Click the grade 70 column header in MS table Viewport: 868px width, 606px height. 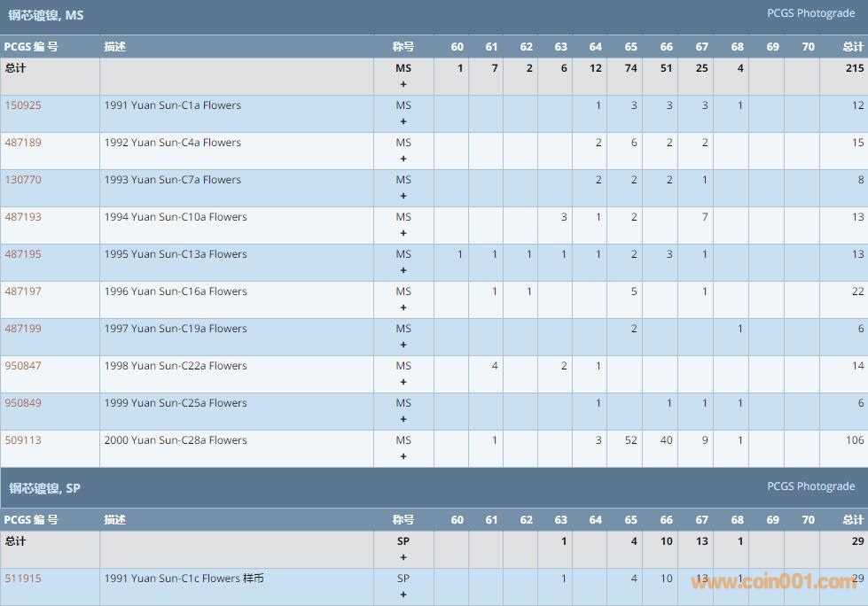pos(808,47)
